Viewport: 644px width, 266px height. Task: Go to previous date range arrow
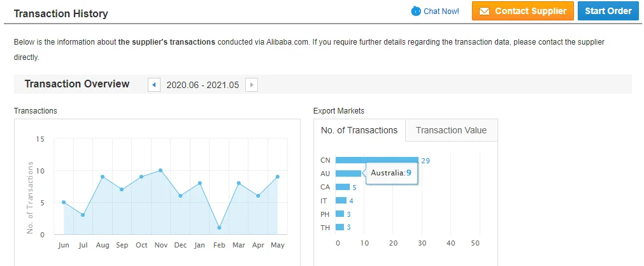point(154,85)
